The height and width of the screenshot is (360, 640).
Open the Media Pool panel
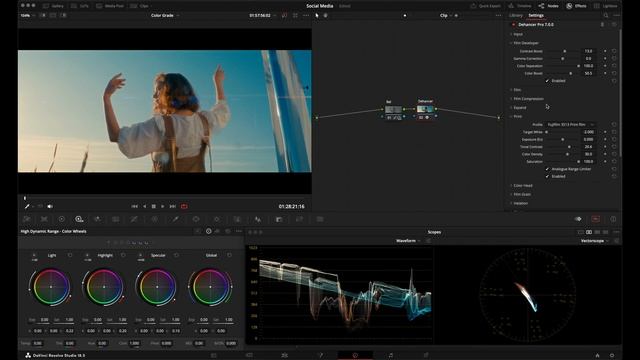[x=110, y=6]
